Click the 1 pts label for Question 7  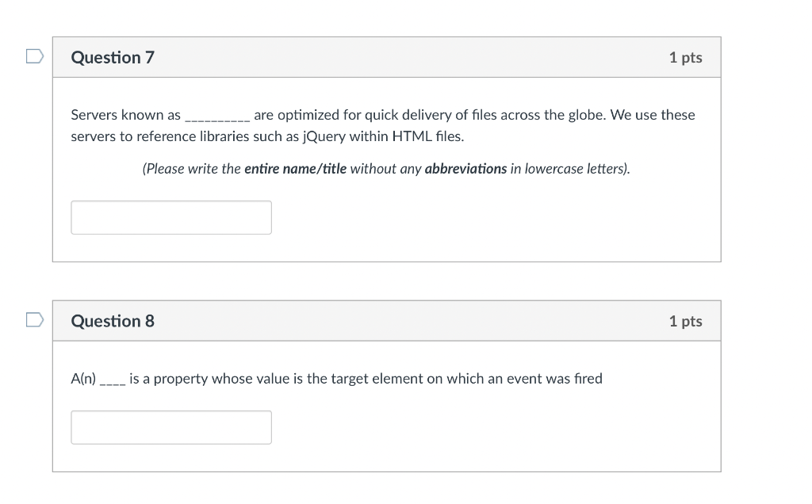(x=685, y=57)
